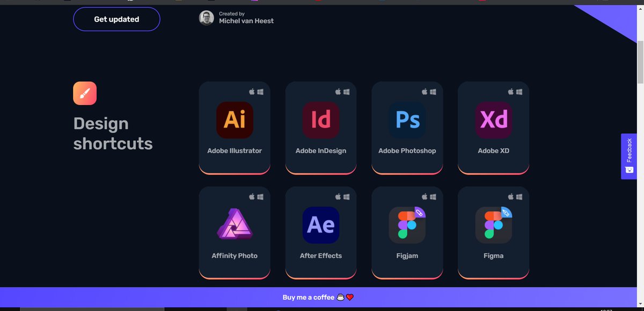Click the tag badge on Figma icon
This screenshot has height=311, width=644.
506,213
